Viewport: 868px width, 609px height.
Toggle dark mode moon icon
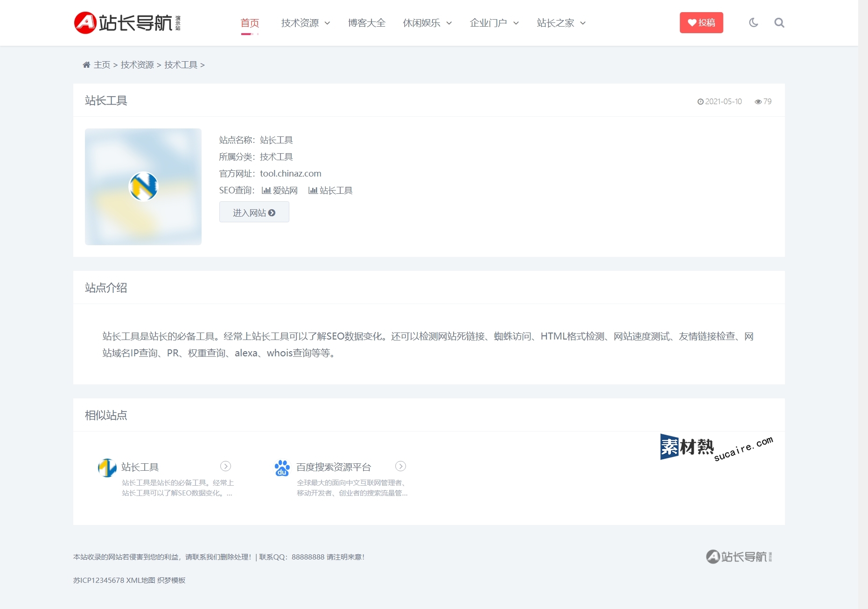click(753, 22)
